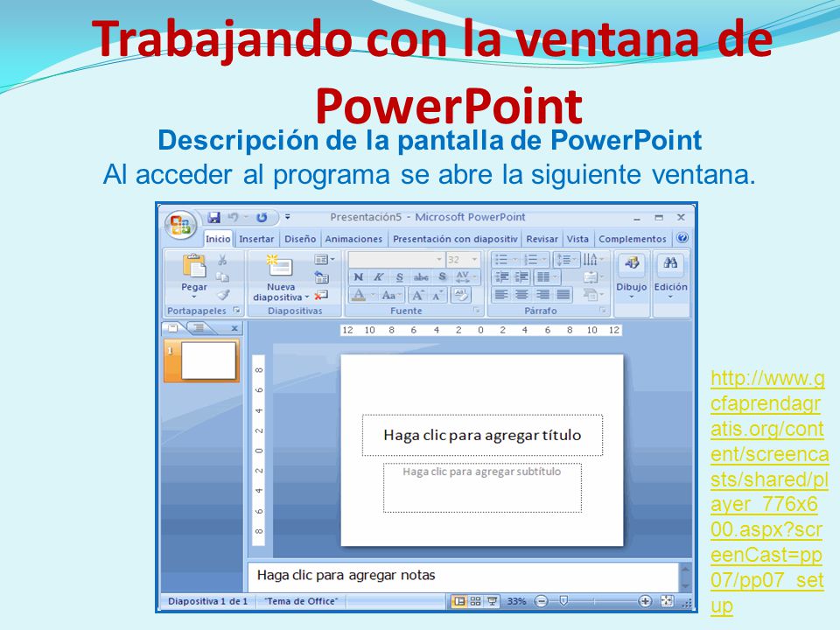840x630 pixels.
Task: Click the Redo/Repeat icon in Quick Access toolbar
Action: pyautogui.click(x=262, y=217)
